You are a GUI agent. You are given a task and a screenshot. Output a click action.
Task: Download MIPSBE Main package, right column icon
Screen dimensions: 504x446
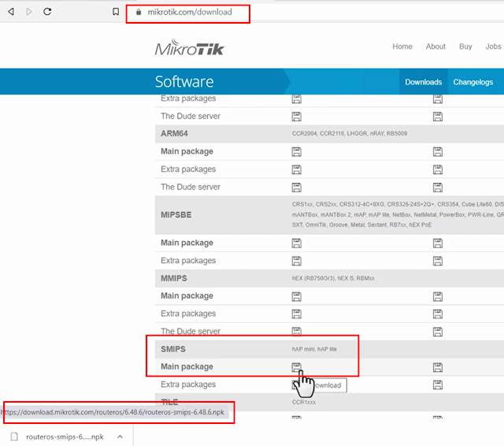[x=438, y=243]
